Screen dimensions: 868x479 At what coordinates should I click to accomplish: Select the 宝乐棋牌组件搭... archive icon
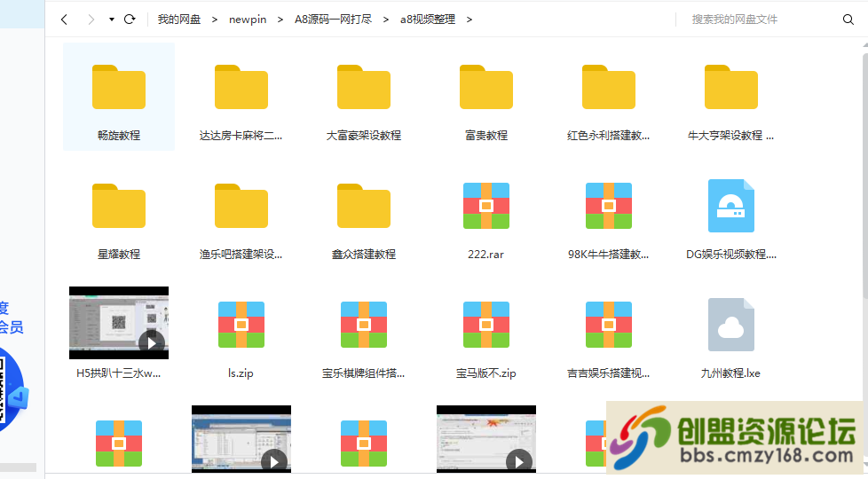[x=364, y=325]
